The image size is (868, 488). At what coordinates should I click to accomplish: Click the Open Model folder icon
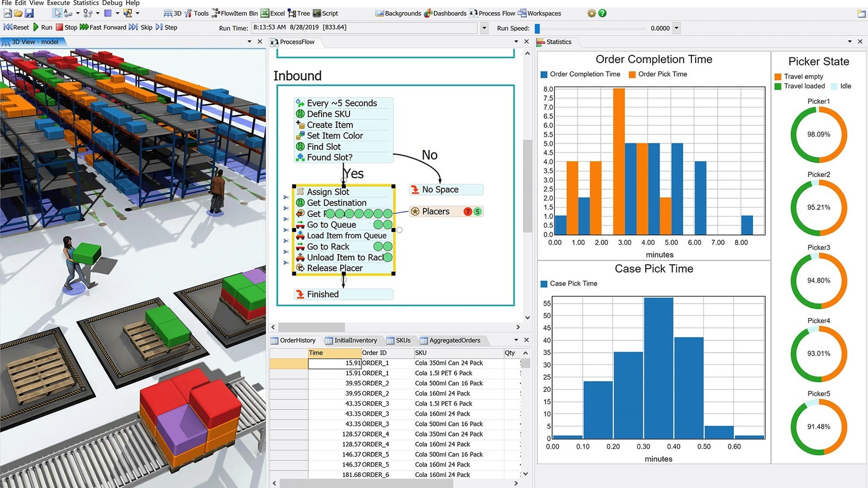point(19,13)
